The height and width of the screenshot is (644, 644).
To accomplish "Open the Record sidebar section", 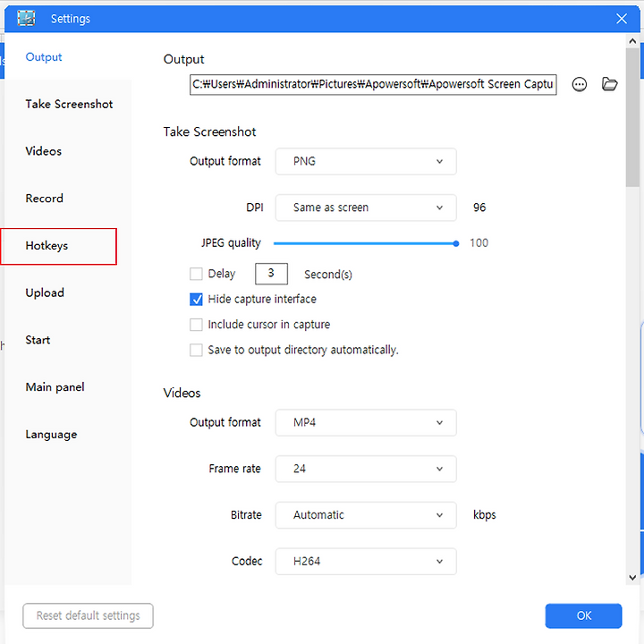I will 45,199.
